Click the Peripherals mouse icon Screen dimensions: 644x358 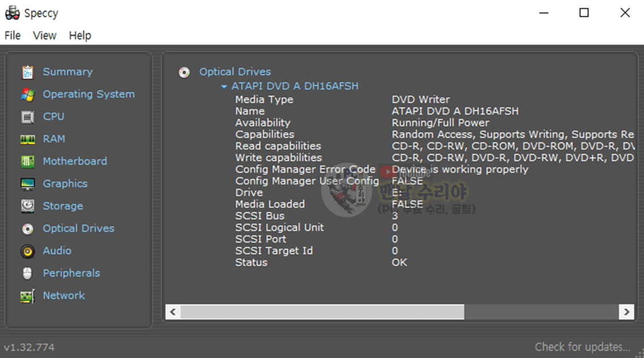tap(27, 273)
